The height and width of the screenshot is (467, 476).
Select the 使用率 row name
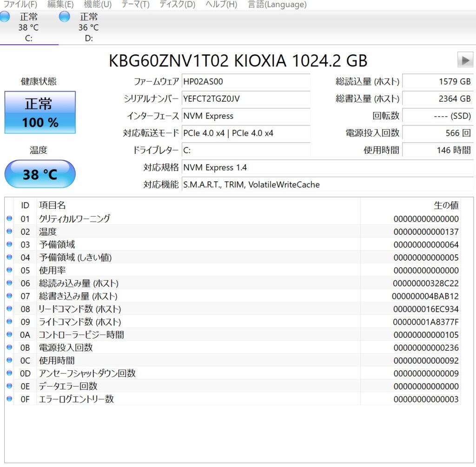coord(52,270)
